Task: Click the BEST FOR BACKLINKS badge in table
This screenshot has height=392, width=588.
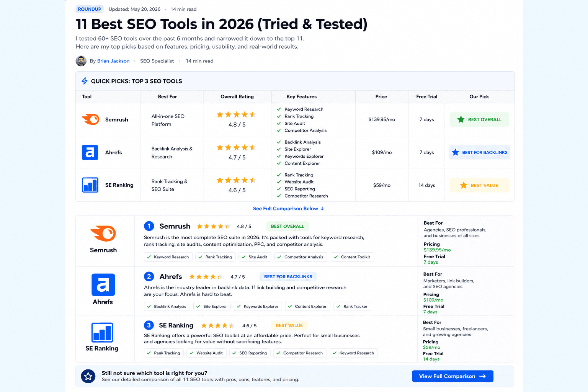Action: coord(479,152)
